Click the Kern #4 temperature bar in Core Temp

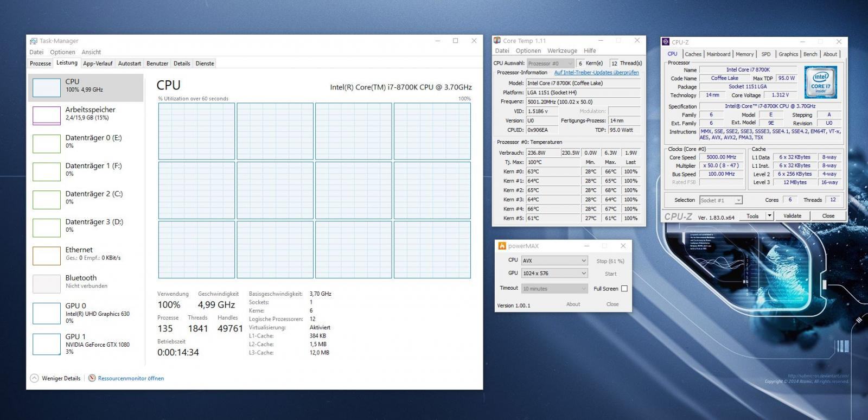pos(553,209)
